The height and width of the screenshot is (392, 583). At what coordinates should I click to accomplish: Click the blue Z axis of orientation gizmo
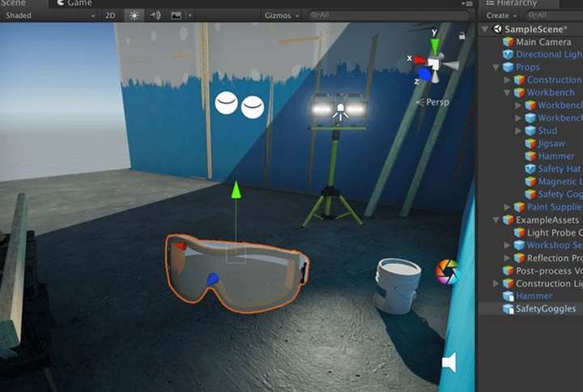coord(423,74)
